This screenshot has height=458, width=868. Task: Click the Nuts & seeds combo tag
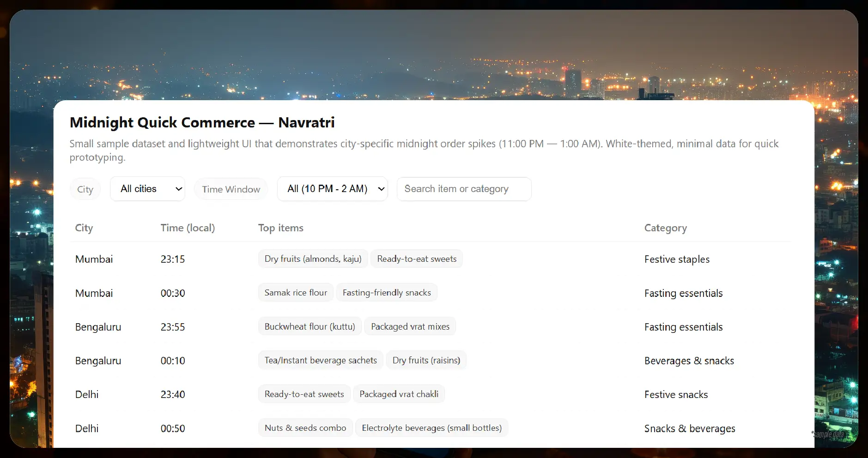[x=305, y=428]
